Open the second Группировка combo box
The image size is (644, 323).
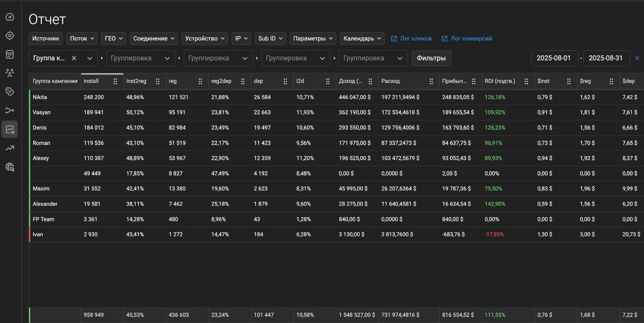pyautogui.click(x=218, y=58)
